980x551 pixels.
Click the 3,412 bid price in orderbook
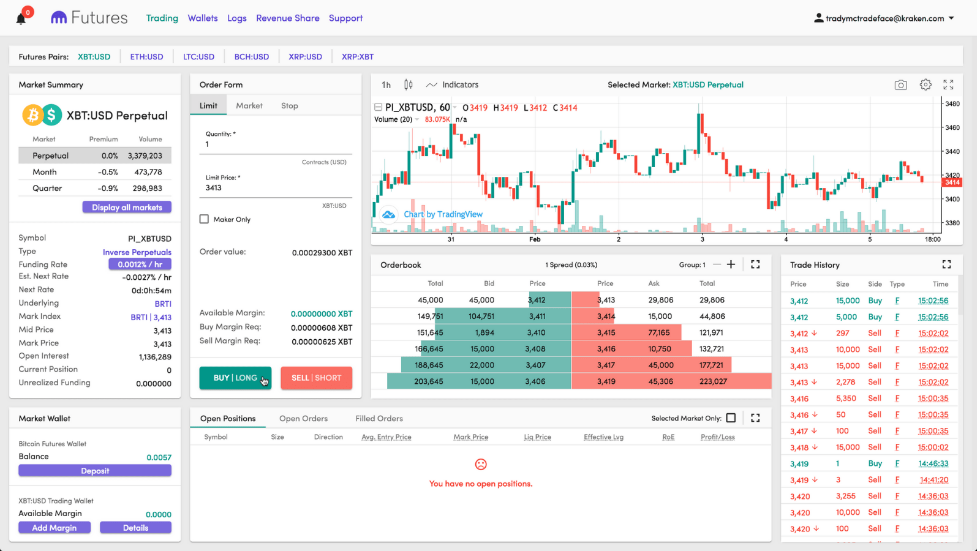[x=537, y=300]
